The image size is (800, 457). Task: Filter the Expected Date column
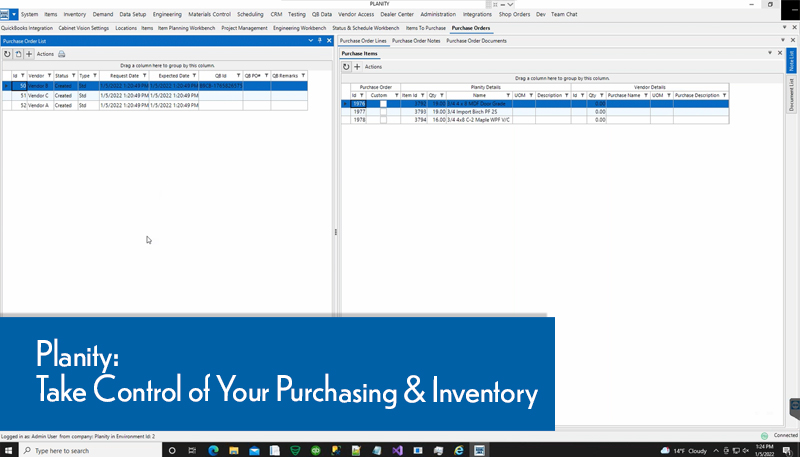tap(194, 75)
